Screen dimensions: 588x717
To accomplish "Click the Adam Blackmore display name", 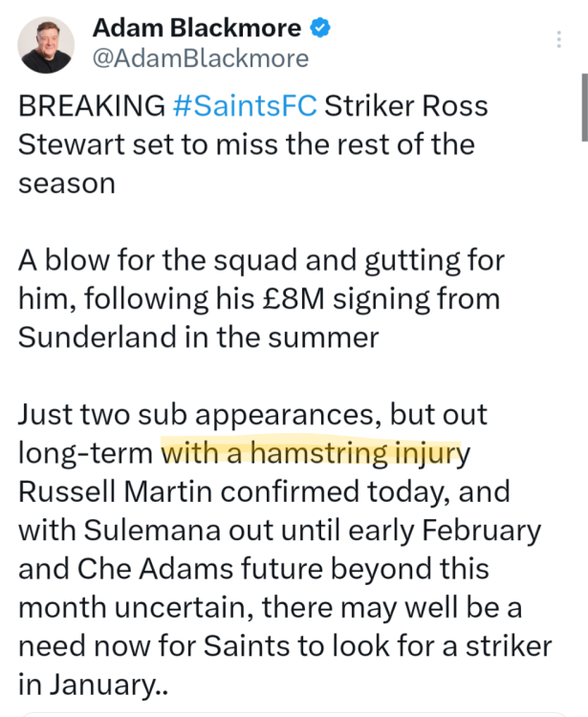I will 197,28.
